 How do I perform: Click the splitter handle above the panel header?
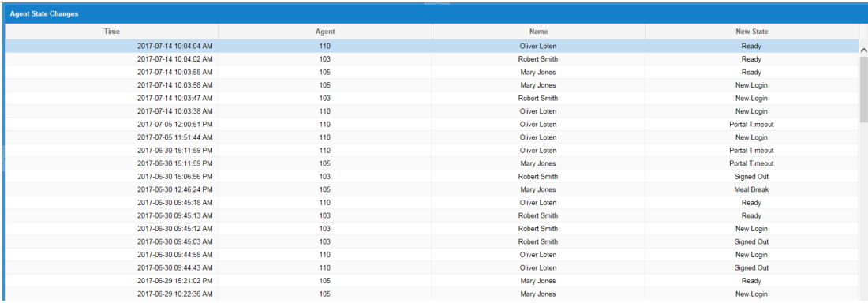(437, 3)
